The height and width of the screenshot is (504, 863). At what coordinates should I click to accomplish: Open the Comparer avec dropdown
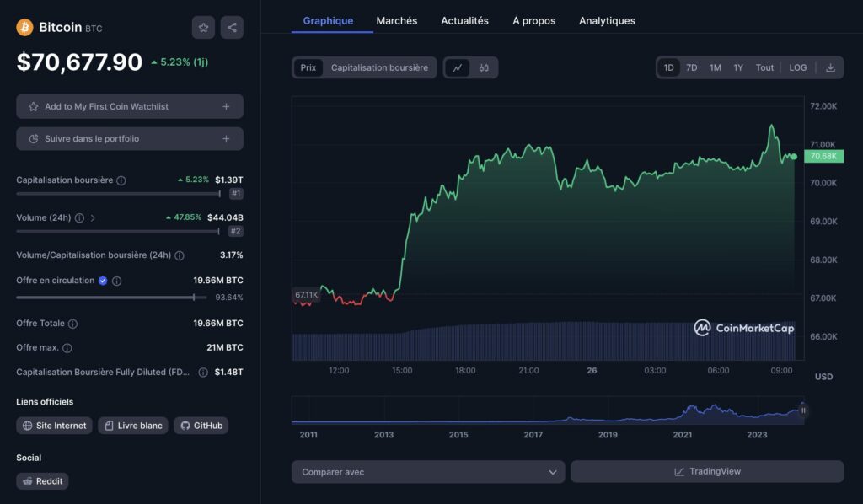click(427, 472)
